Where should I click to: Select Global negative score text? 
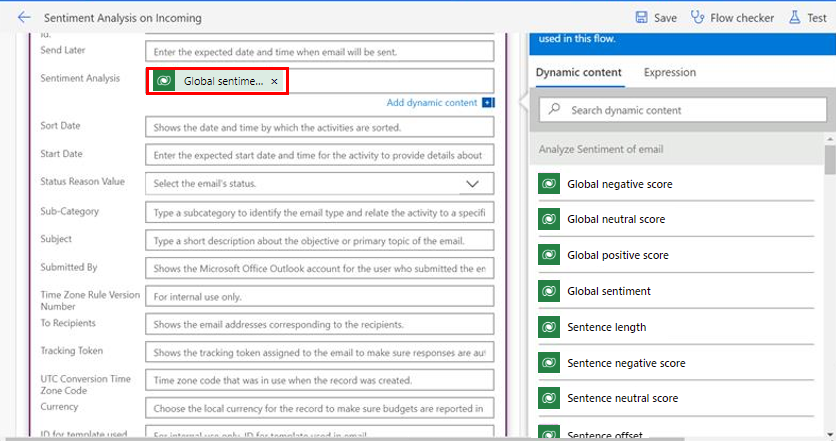[x=620, y=184]
